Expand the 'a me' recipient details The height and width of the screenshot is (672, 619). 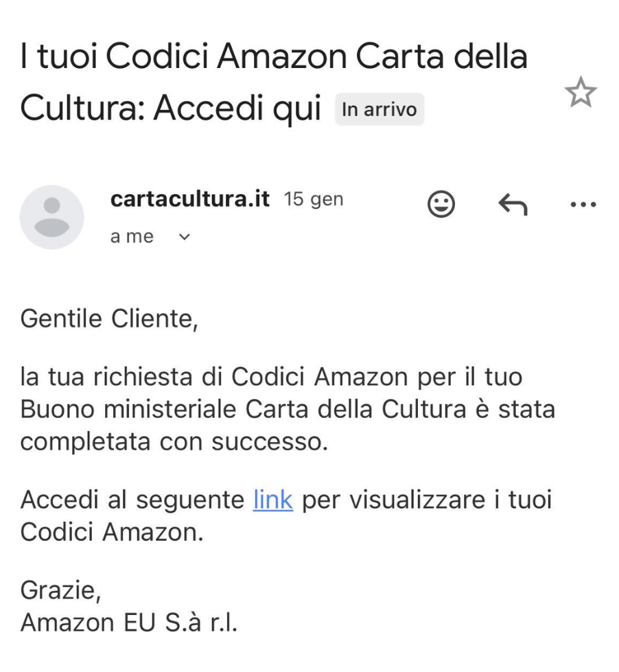click(x=183, y=236)
